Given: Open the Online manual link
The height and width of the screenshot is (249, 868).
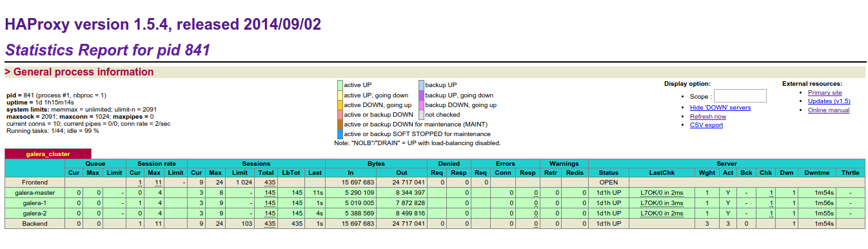Looking at the screenshot, I should click(x=828, y=110).
